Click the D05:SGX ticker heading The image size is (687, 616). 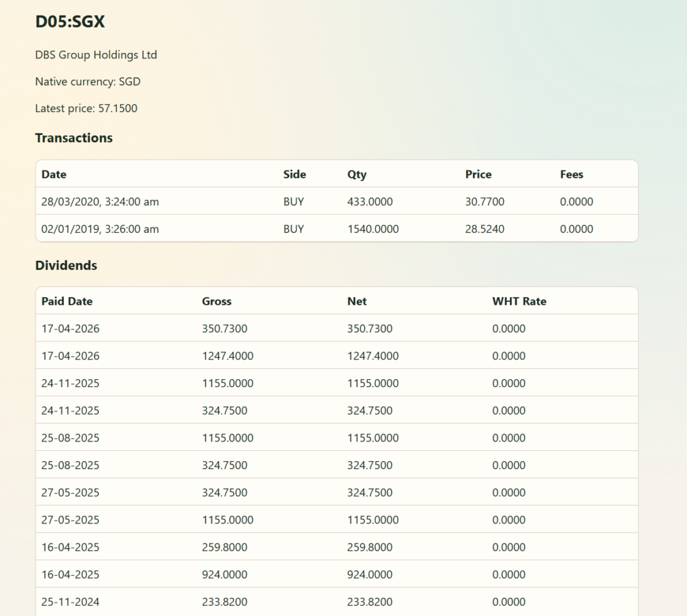pos(70,22)
